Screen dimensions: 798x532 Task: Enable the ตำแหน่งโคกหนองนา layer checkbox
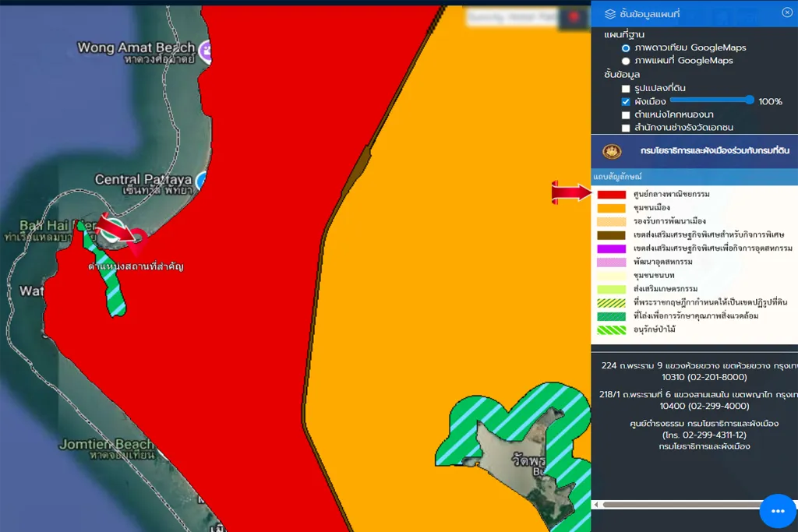[x=626, y=115]
